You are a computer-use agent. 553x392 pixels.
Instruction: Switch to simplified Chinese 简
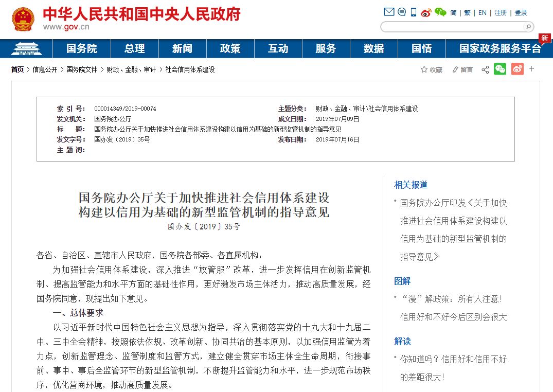point(453,13)
